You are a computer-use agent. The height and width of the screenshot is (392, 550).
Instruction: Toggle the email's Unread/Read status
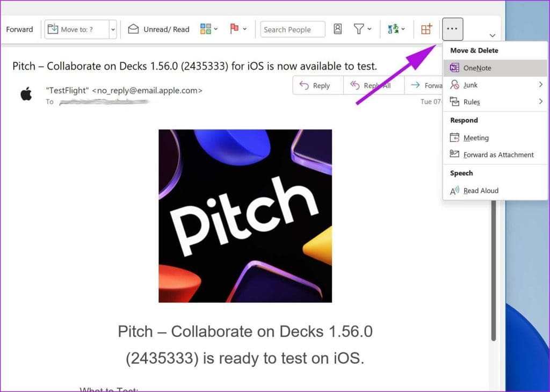(x=158, y=30)
